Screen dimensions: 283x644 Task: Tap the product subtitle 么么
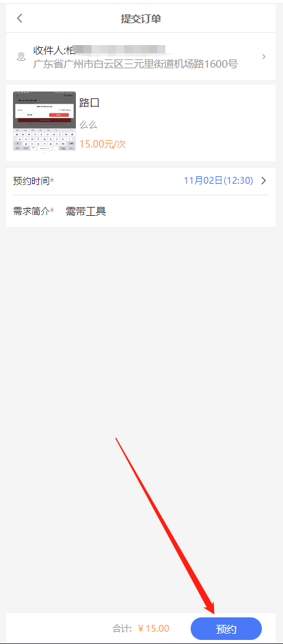[x=88, y=124]
